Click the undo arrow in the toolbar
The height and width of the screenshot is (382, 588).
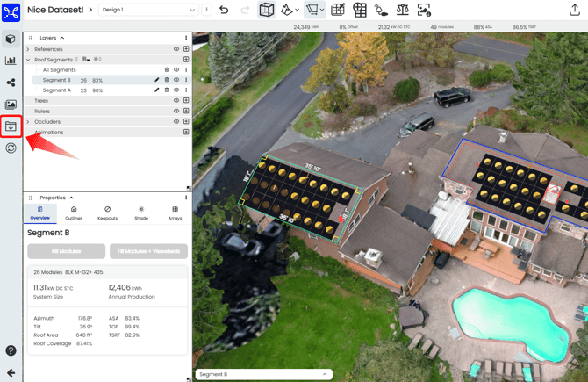(224, 10)
